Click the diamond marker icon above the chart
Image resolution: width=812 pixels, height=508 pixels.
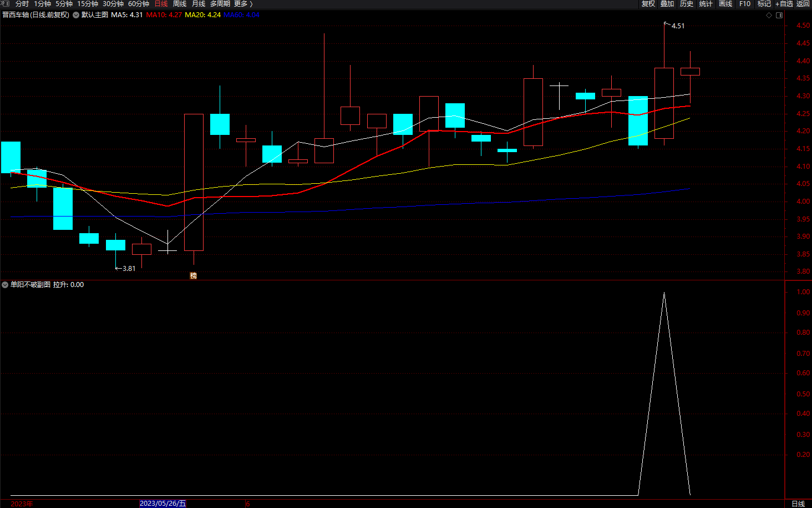coord(769,15)
